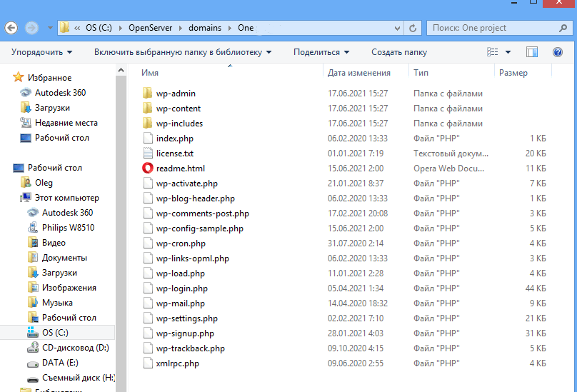
Task: Select domains in the address path
Action: 205,28
